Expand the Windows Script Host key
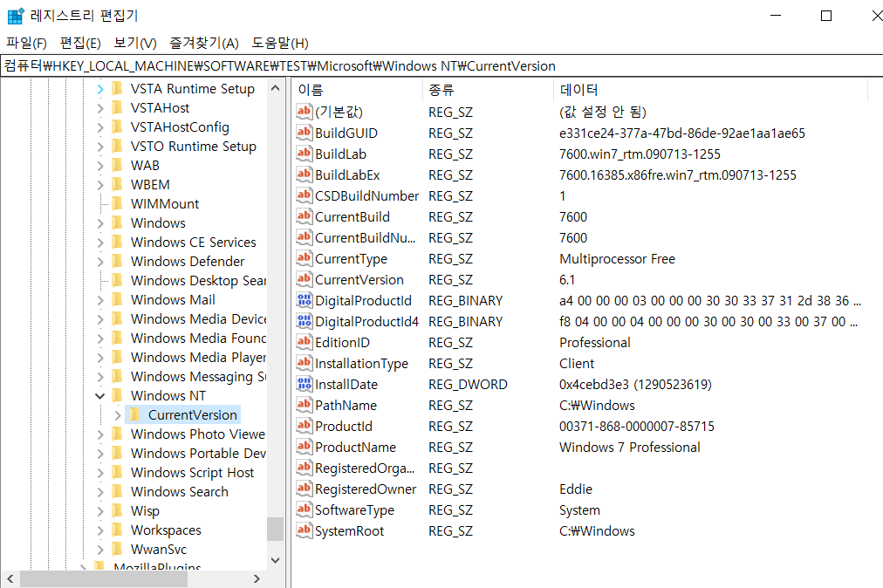 (x=100, y=473)
